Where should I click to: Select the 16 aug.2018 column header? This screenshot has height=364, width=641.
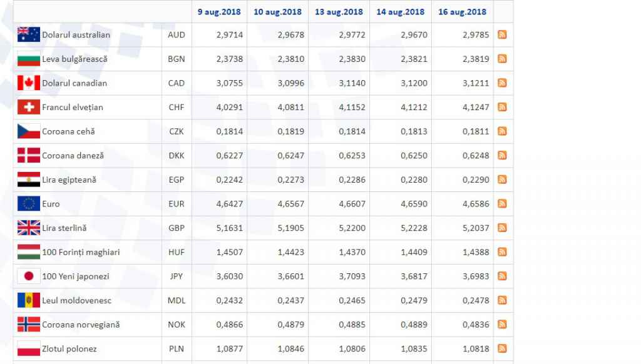tap(462, 11)
